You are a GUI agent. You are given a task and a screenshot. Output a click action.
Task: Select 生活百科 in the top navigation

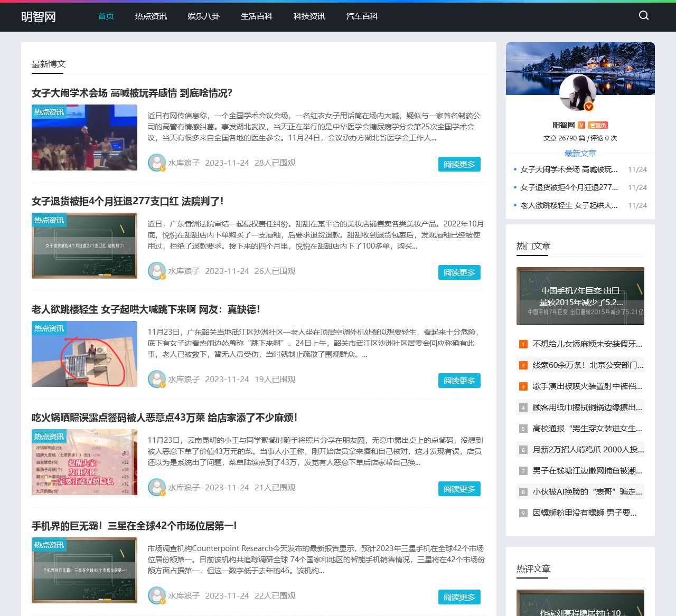point(257,16)
